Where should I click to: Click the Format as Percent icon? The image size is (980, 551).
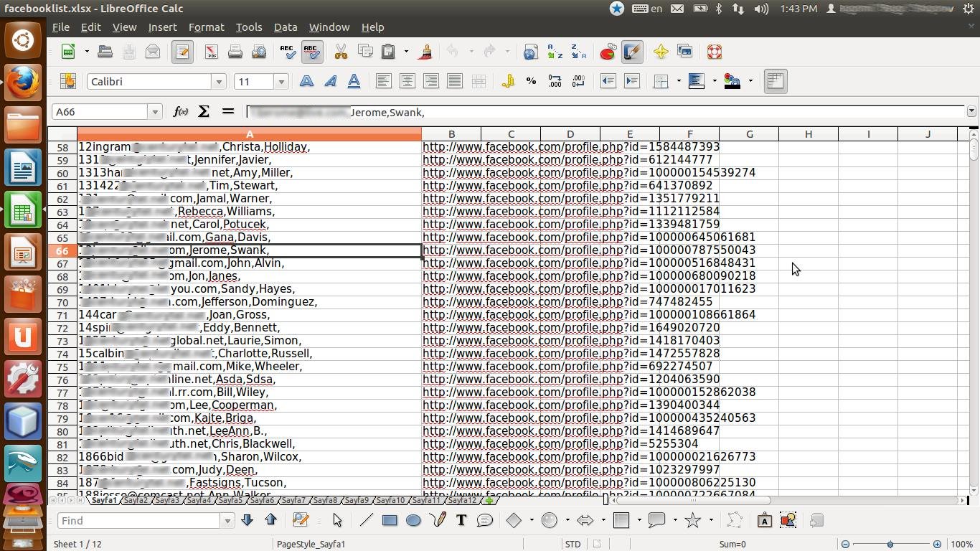531,82
